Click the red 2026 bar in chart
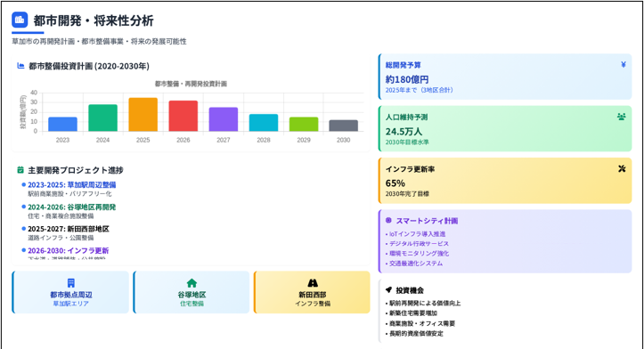644x349 pixels. 183,117
